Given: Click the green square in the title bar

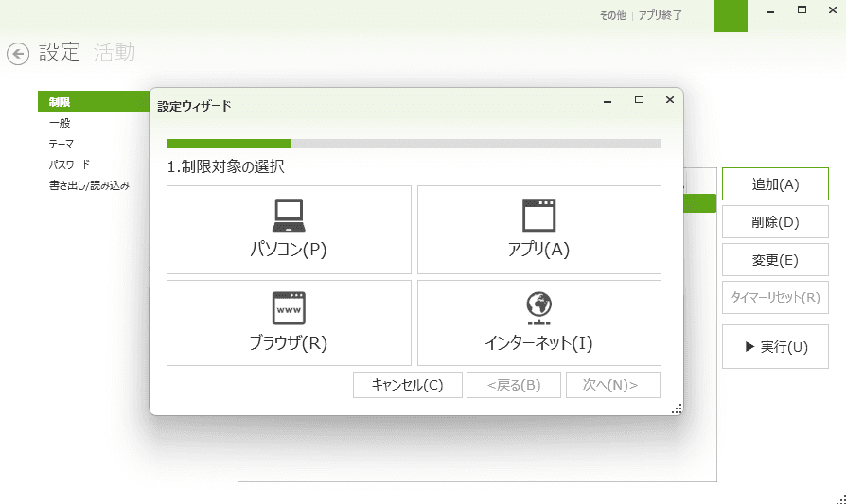Looking at the screenshot, I should 730,16.
